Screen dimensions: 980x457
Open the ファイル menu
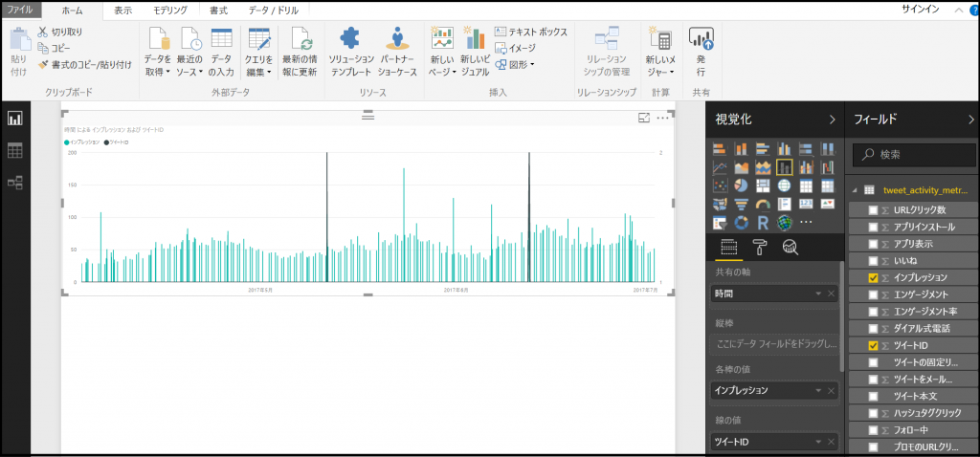[x=21, y=11]
